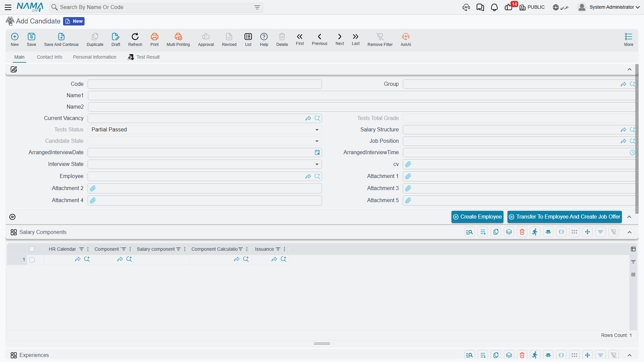
Task: Switch to Main tab
Action: pos(19,57)
